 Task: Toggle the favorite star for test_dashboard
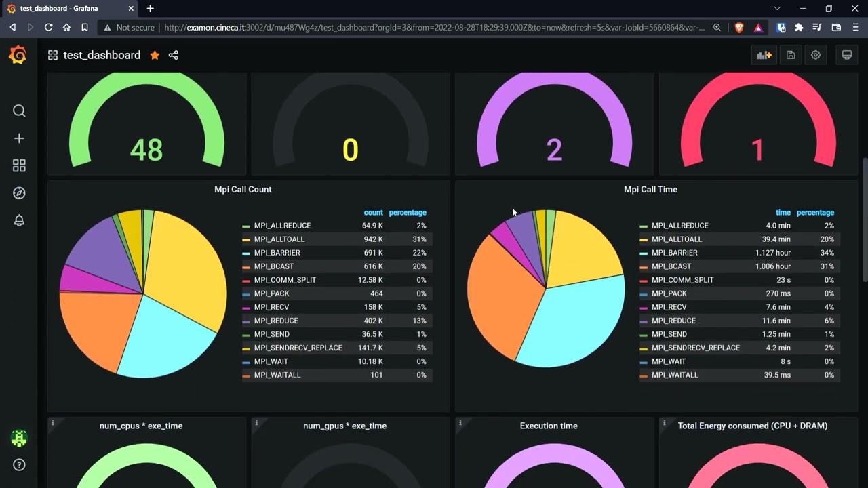coord(155,55)
